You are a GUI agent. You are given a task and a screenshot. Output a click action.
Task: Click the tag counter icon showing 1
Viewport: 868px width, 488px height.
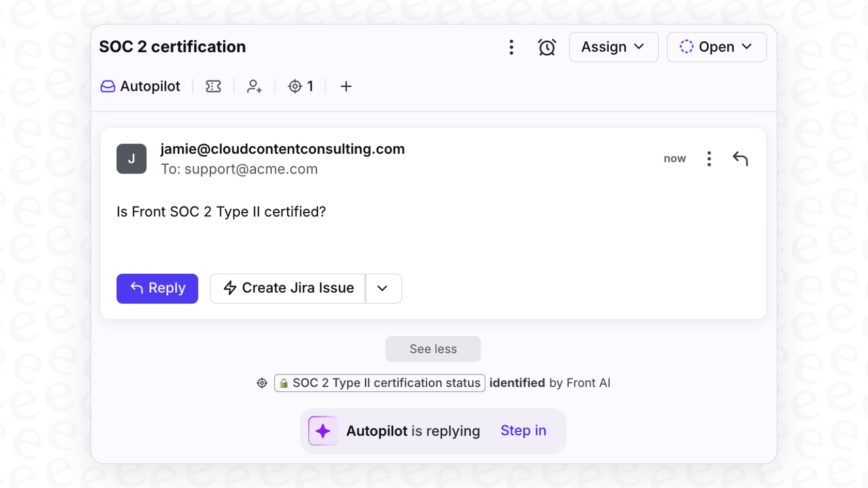click(x=295, y=86)
